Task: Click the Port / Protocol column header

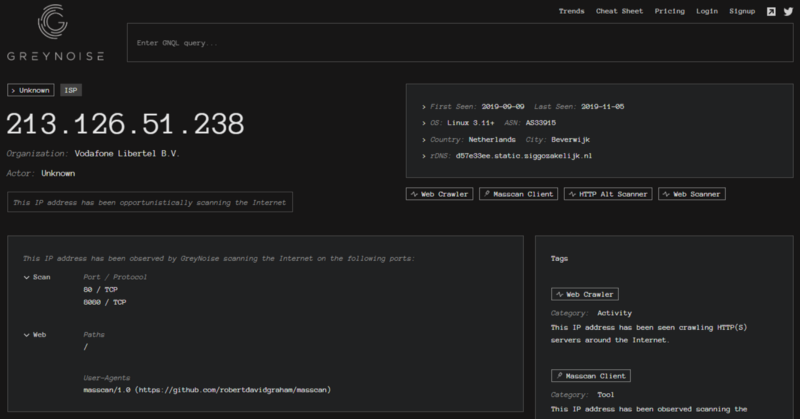Action: coord(115,277)
